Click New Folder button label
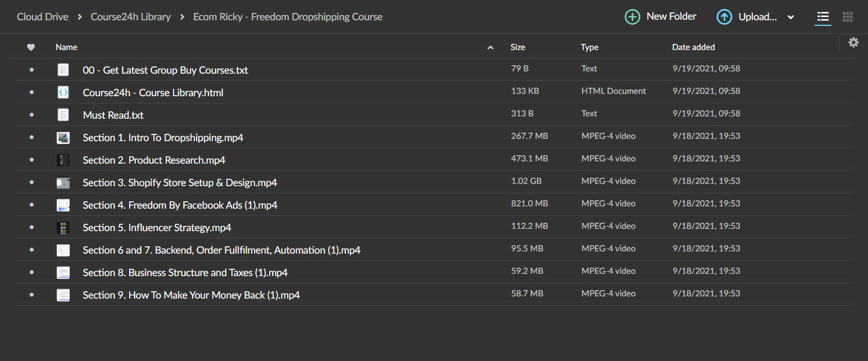Viewport: 868px width, 361px height. [x=671, y=17]
